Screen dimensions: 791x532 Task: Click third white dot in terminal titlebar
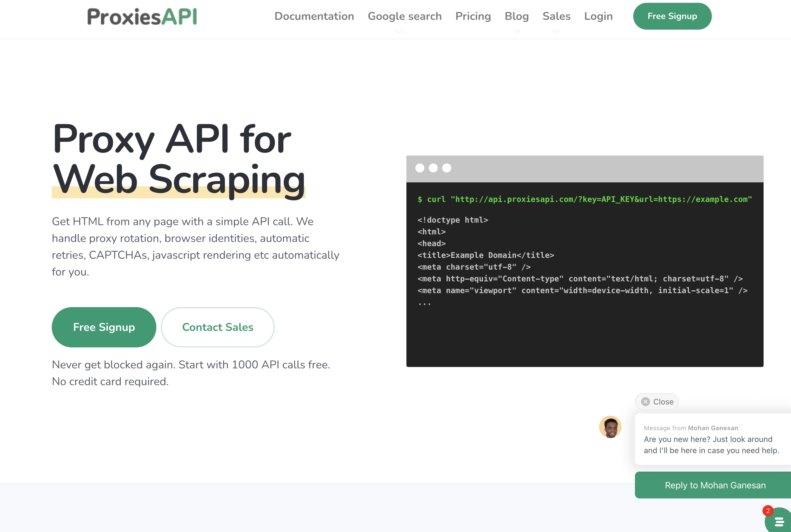pyautogui.click(x=447, y=168)
